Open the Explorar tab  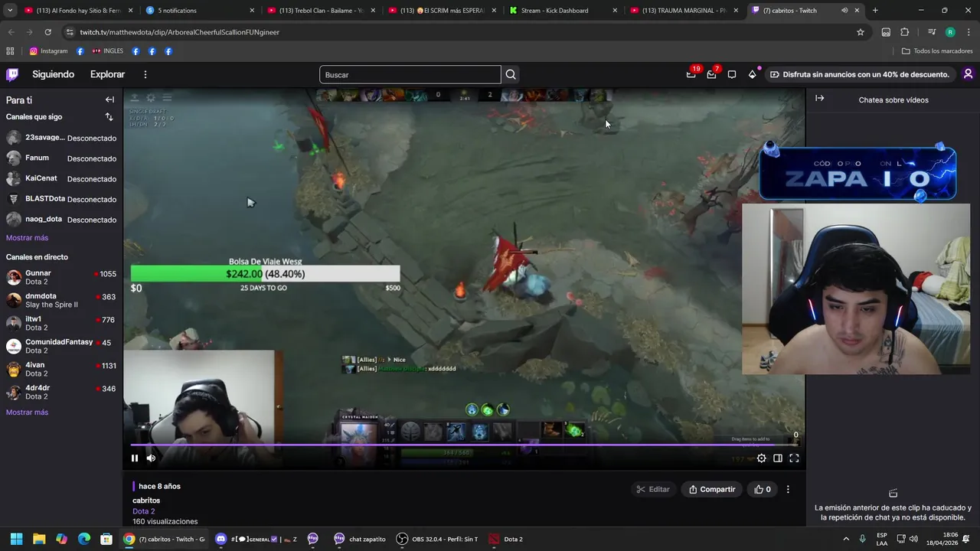tap(107, 74)
